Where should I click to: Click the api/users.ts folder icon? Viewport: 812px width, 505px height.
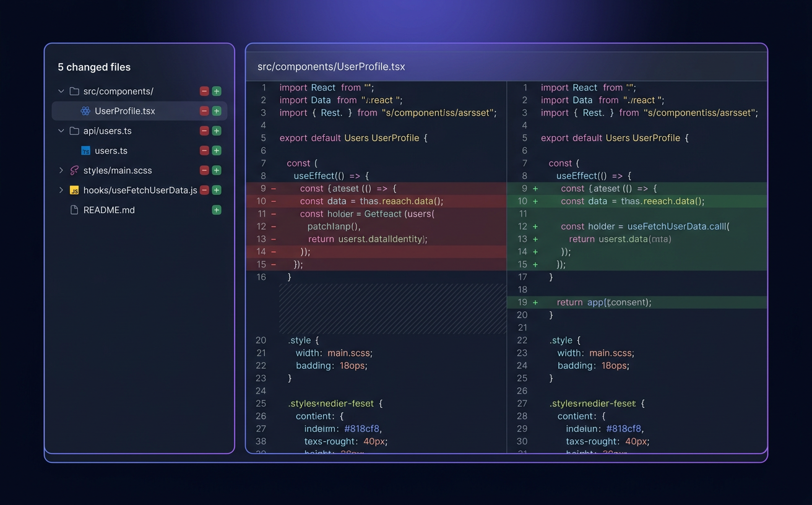[74, 131]
